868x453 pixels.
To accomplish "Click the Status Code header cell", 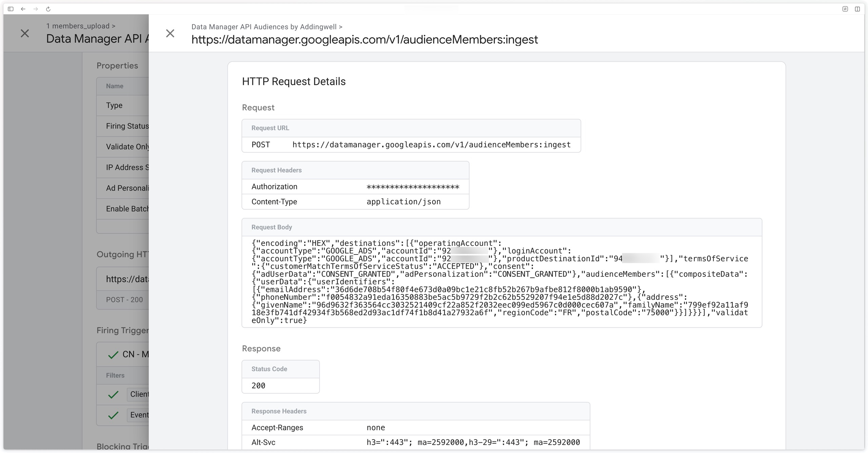I will [280, 369].
